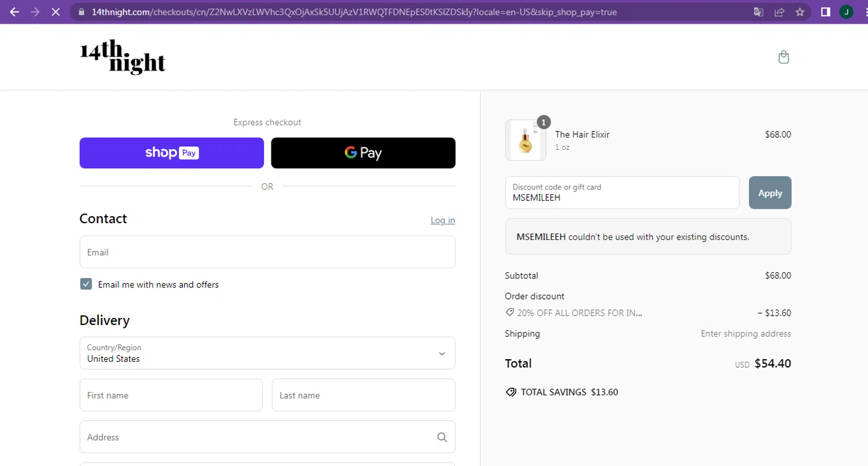Click the share page icon
Viewport: 868px width, 466px height.
(x=779, y=12)
